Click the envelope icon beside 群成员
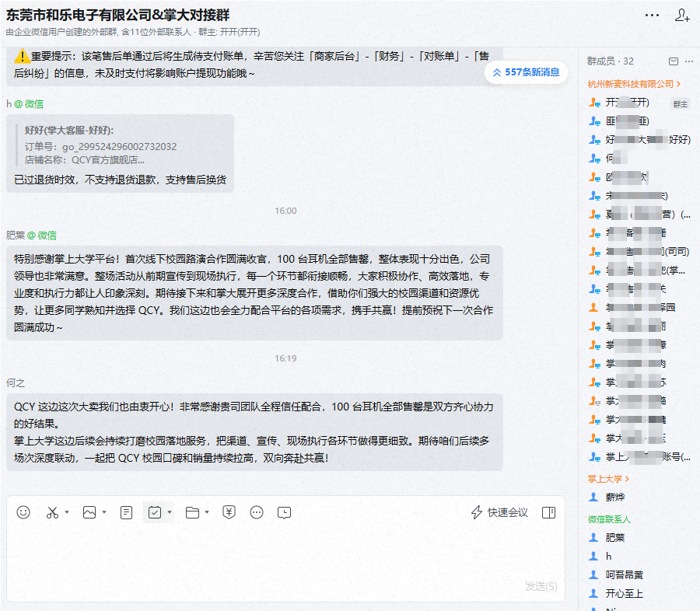The width and height of the screenshot is (700, 611). [674, 61]
